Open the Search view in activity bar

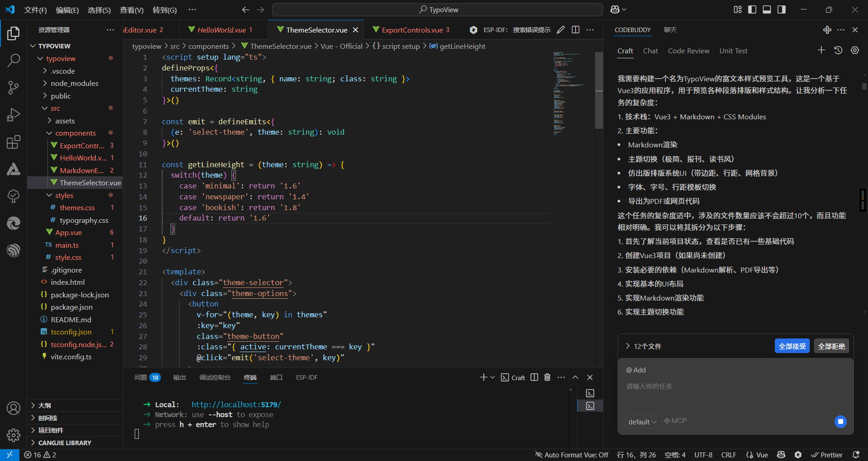[14, 61]
